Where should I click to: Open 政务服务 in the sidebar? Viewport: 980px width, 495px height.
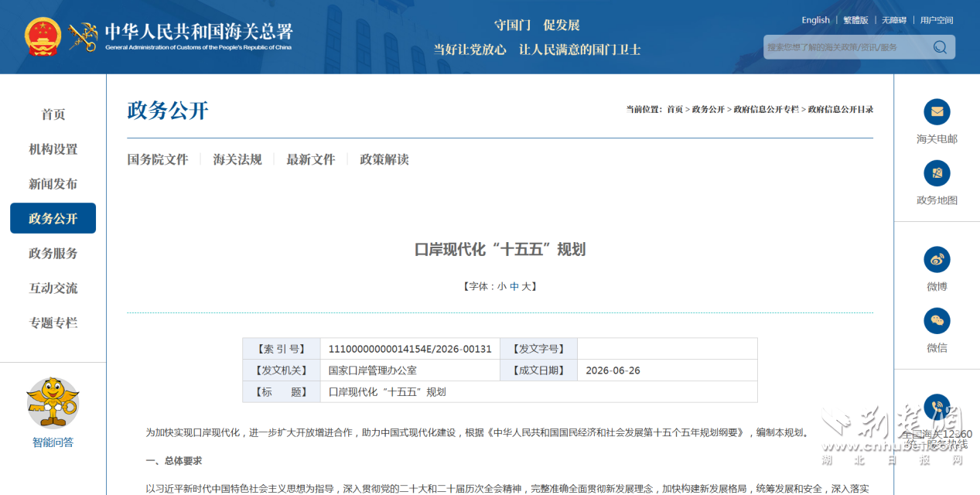[x=53, y=254]
